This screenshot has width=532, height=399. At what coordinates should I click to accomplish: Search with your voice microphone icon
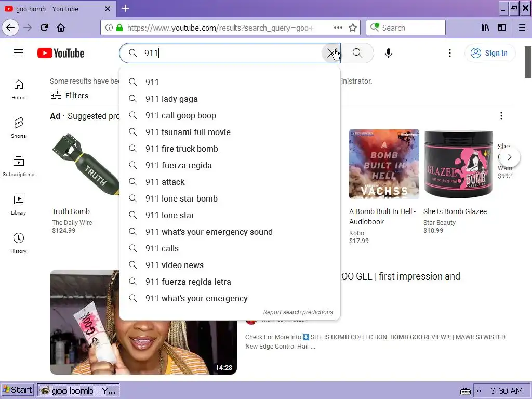pyautogui.click(x=389, y=53)
